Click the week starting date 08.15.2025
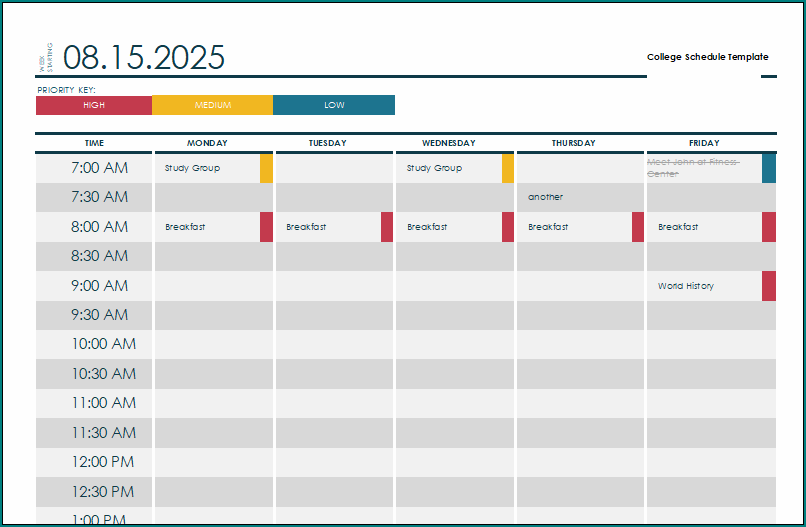806x527 pixels. pyautogui.click(x=144, y=58)
